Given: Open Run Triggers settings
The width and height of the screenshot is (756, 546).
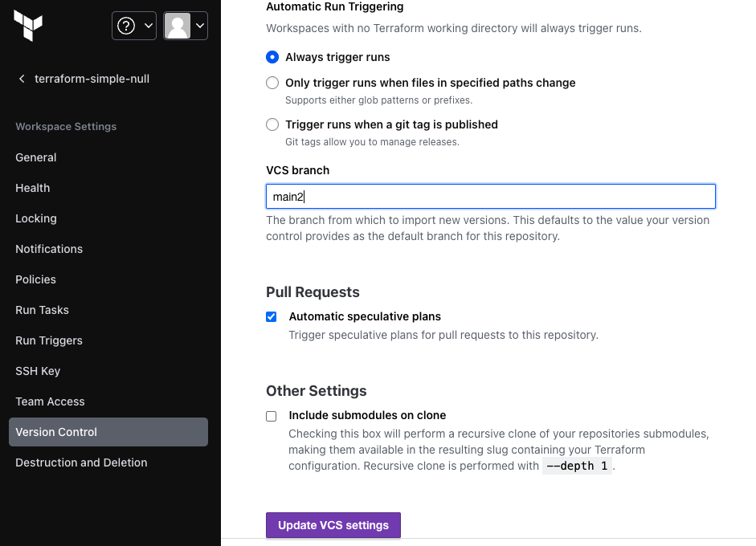Looking at the screenshot, I should click(49, 340).
